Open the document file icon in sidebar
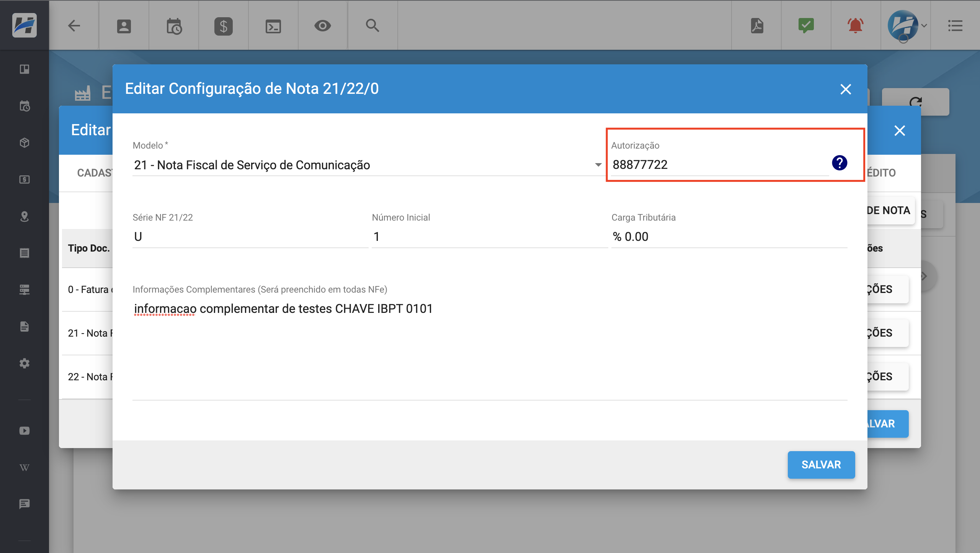Image resolution: width=980 pixels, height=553 pixels. pos(24,326)
